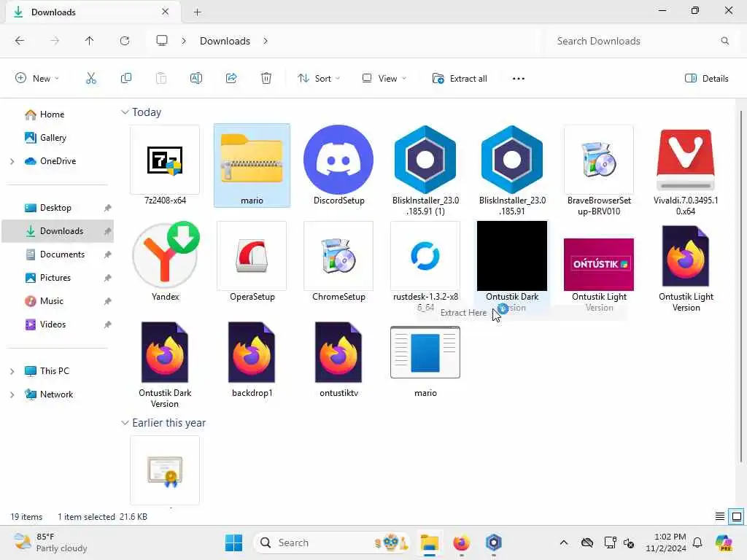The height and width of the screenshot is (560, 747).
Task: Open the weather widget showing 85°F
Action: pyautogui.click(x=50, y=542)
